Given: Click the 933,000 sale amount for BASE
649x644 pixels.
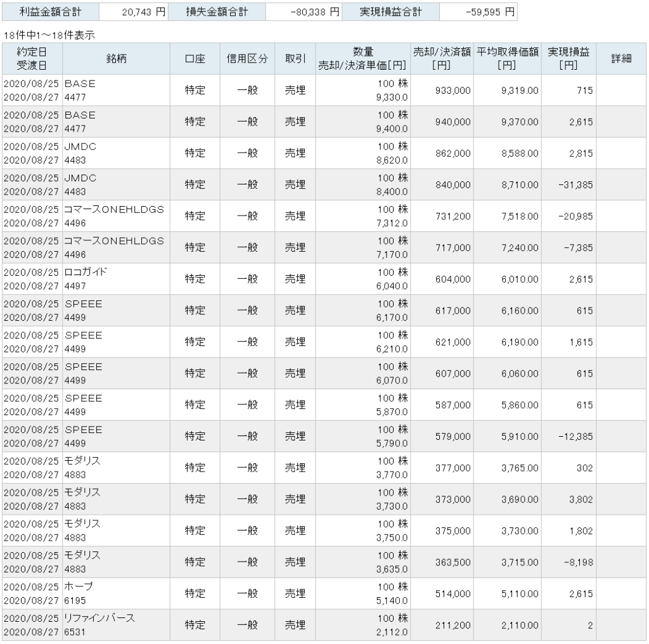Looking at the screenshot, I should tap(453, 91).
